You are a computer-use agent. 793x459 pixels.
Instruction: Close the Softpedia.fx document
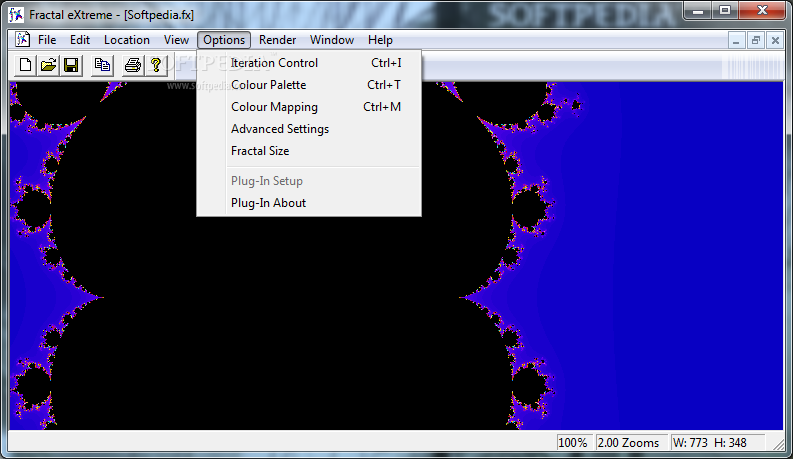pos(775,40)
